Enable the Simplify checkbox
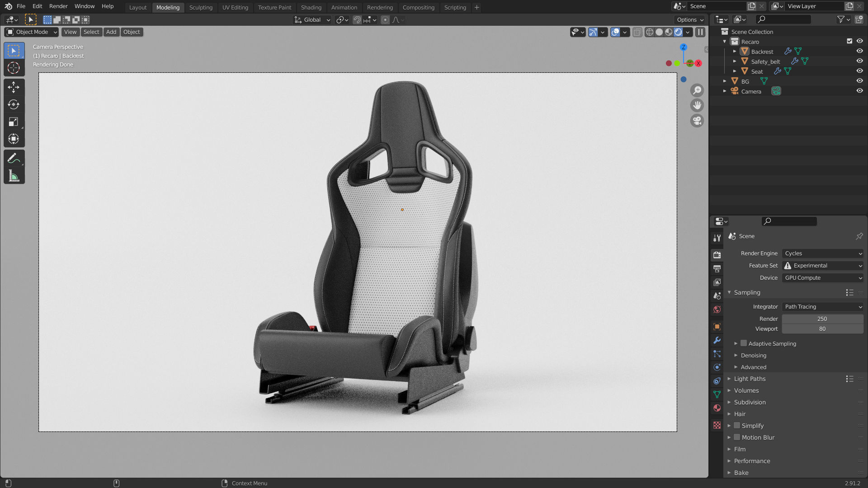This screenshot has height=488, width=868. tap(737, 425)
